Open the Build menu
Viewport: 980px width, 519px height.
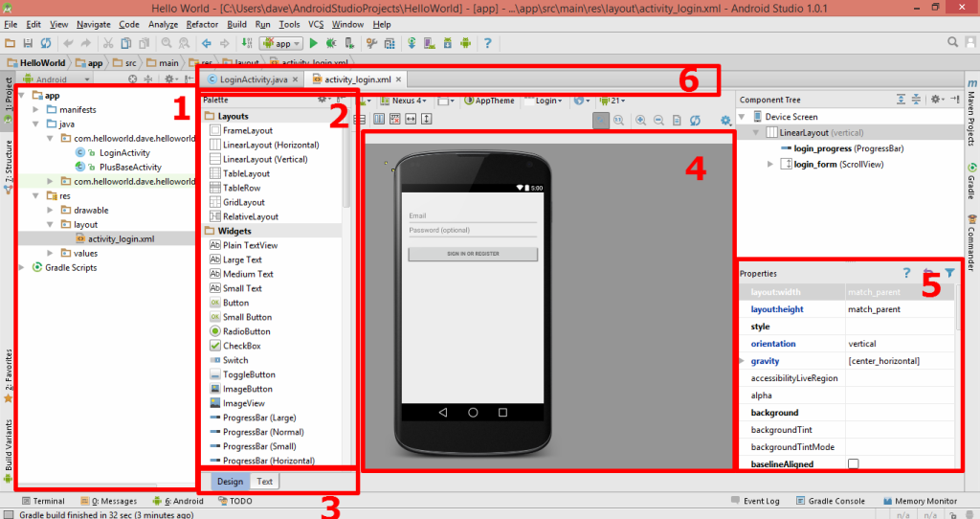click(236, 24)
